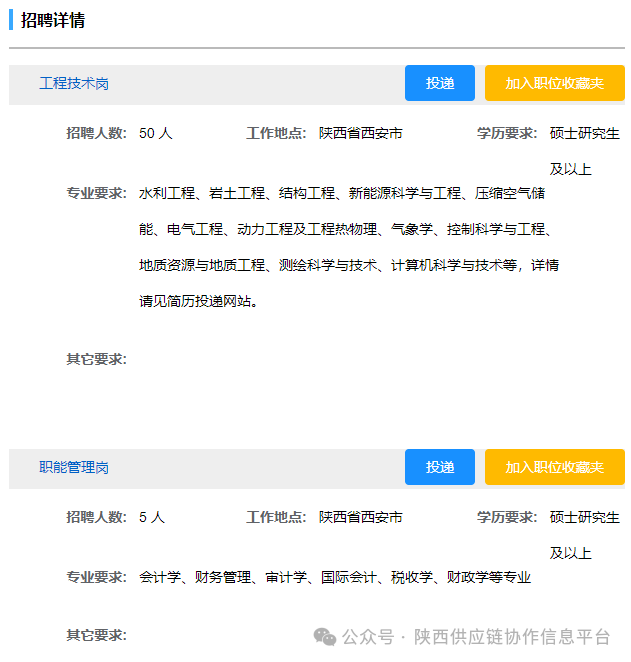631x662 pixels.
Task: Click 投递 button for 工程技术岗
Action: coord(439,83)
